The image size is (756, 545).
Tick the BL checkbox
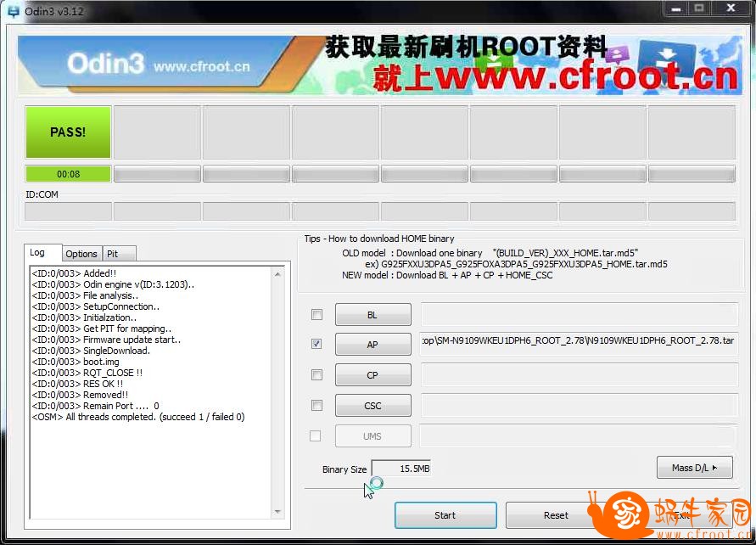coord(316,314)
